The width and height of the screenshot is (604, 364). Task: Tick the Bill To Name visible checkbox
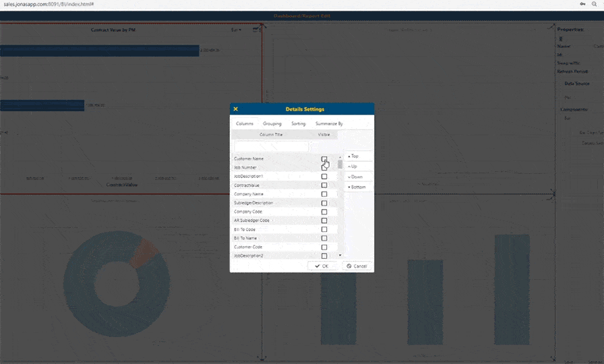(324, 239)
